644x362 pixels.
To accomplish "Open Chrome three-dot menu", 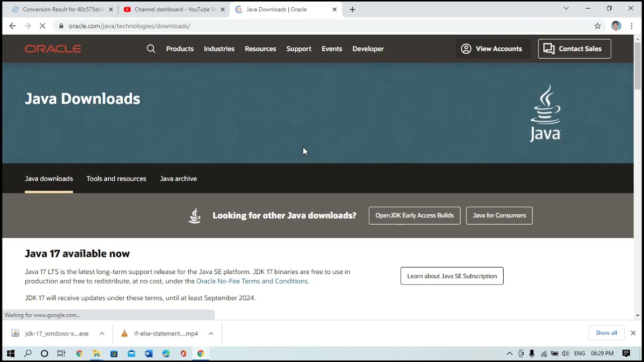I will (631, 26).
